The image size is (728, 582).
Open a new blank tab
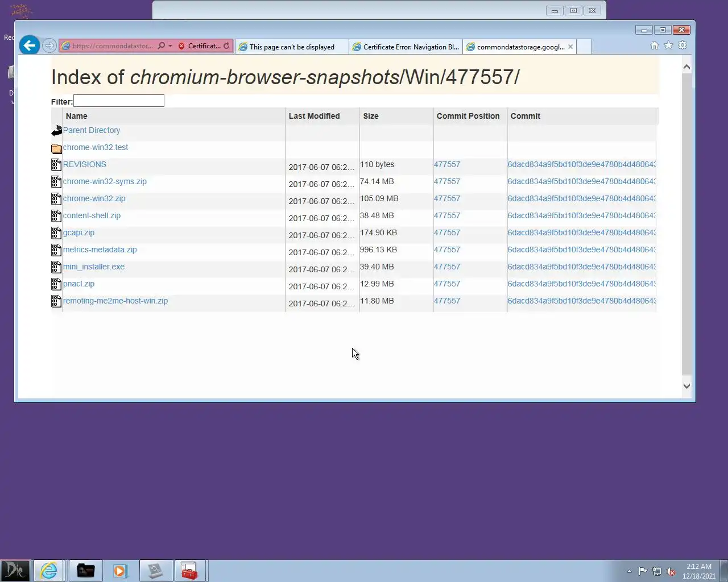point(584,47)
